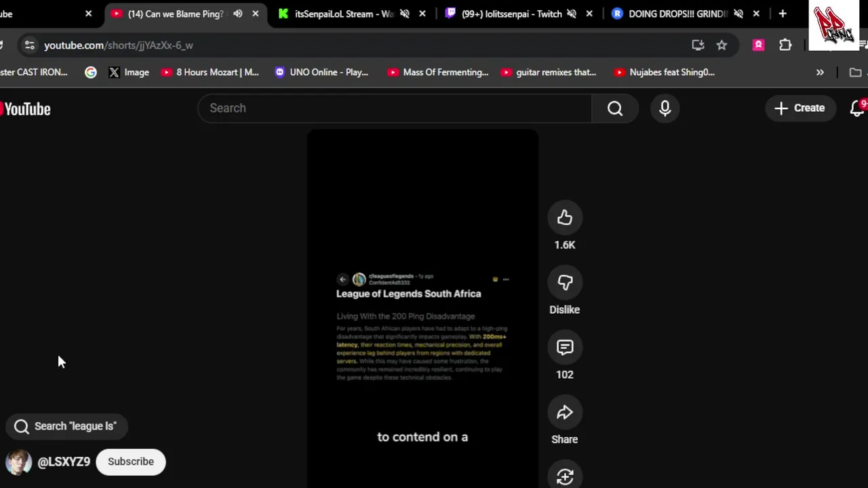This screenshot has height=488, width=868.
Task: Open the All Bookmarks folder icon
Action: pyautogui.click(x=856, y=73)
